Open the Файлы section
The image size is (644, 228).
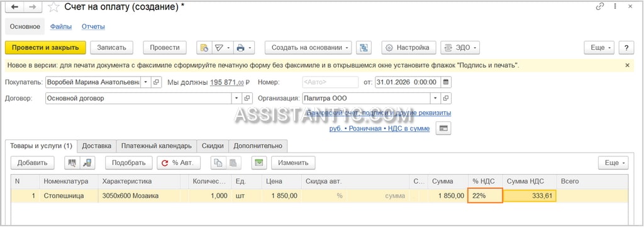61,26
